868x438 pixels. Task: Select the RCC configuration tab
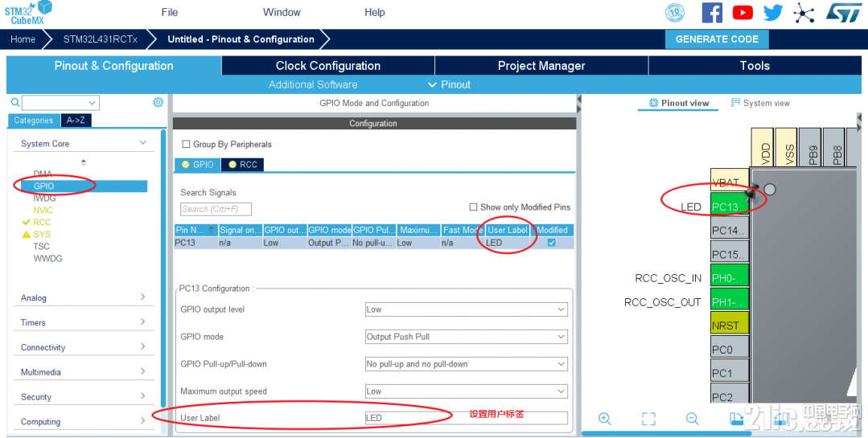[242, 165]
